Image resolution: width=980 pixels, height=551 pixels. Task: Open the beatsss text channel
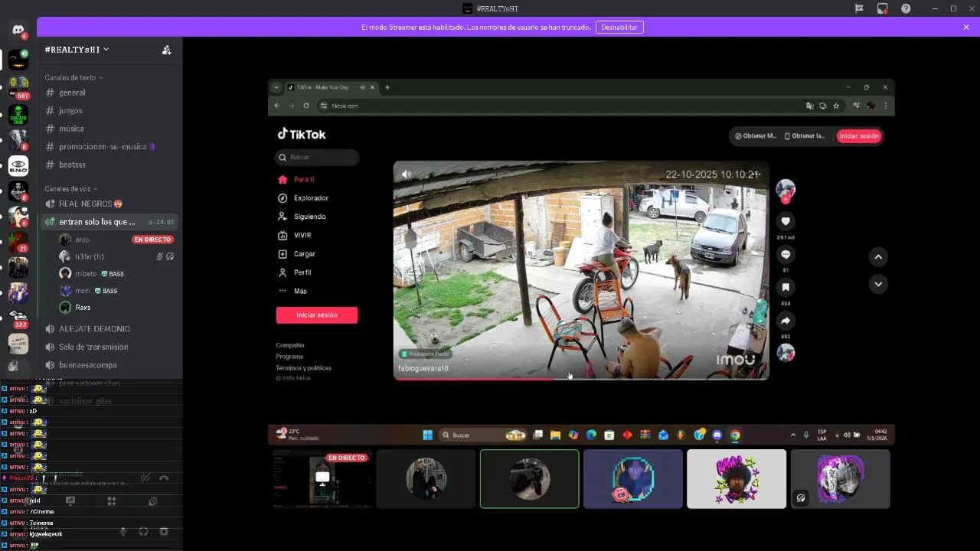tap(111, 165)
